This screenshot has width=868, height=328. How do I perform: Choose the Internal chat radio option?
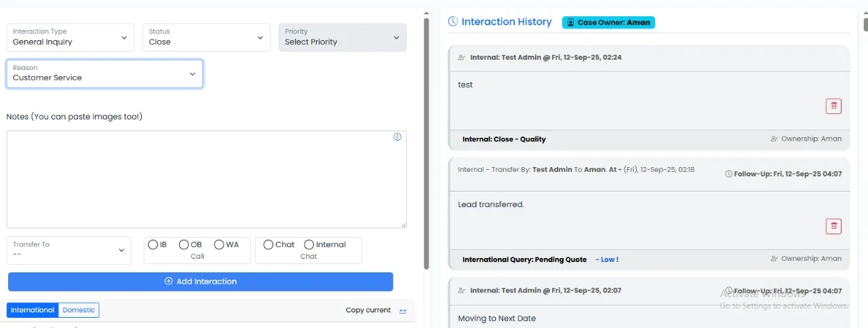pos(309,244)
